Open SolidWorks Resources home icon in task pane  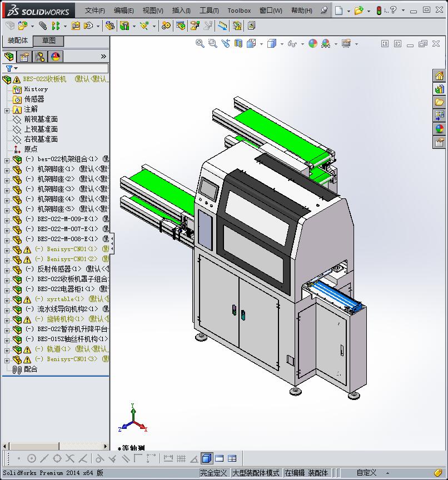[x=440, y=76]
